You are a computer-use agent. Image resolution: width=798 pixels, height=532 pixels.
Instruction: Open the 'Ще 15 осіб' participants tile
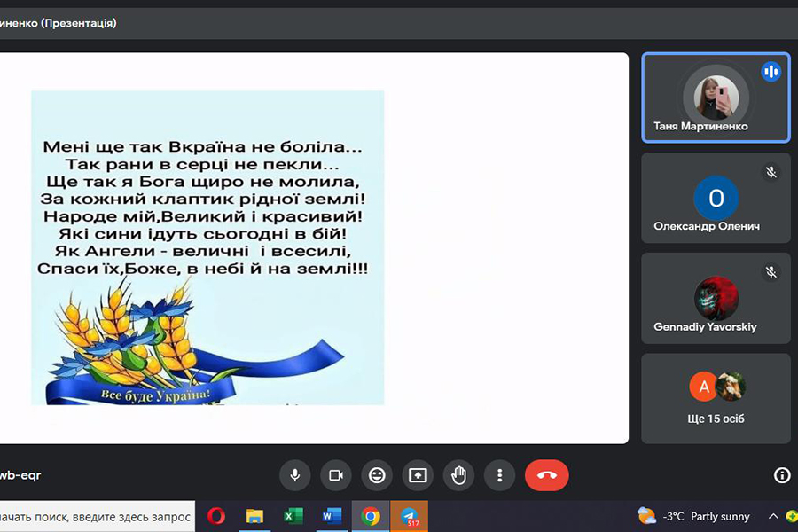point(716,398)
